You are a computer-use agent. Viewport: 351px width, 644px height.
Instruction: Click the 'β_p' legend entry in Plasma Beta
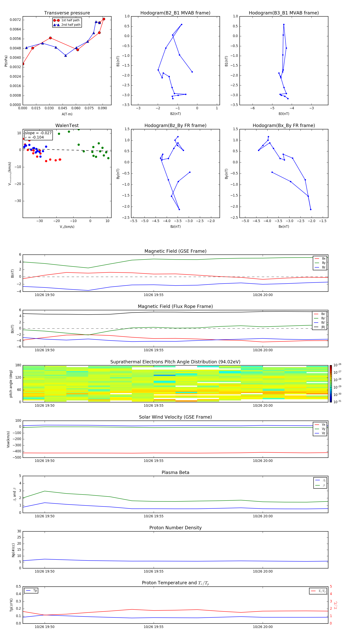pyautogui.click(x=321, y=480)
